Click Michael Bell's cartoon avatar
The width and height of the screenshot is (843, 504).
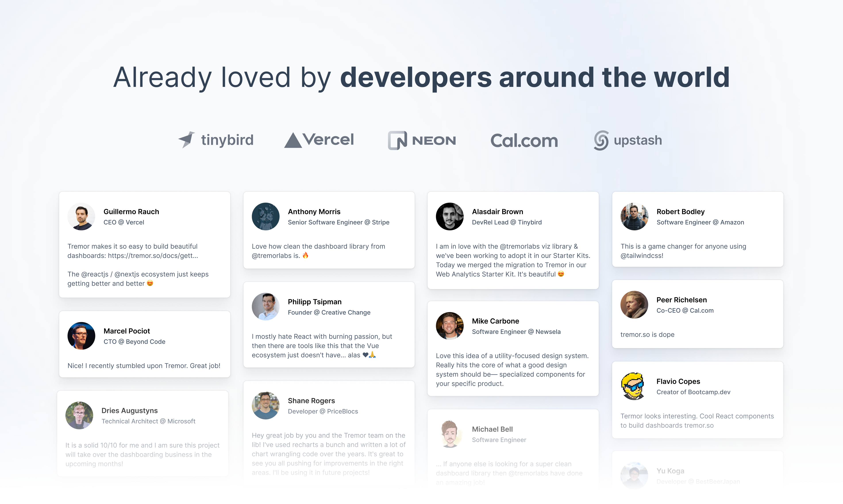pyautogui.click(x=450, y=434)
